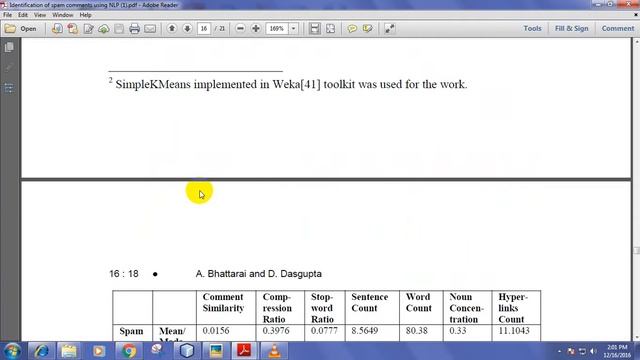Click table value 0.0156

click(216, 331)
